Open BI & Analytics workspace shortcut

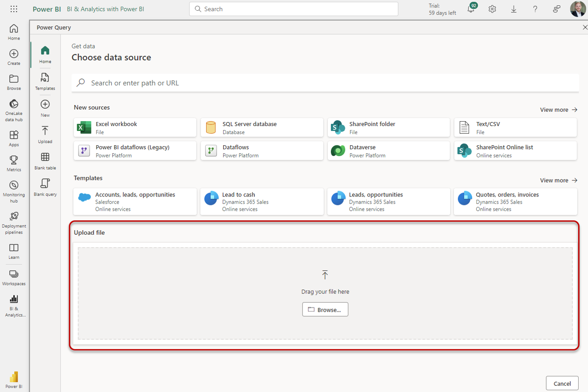(14, 306)
